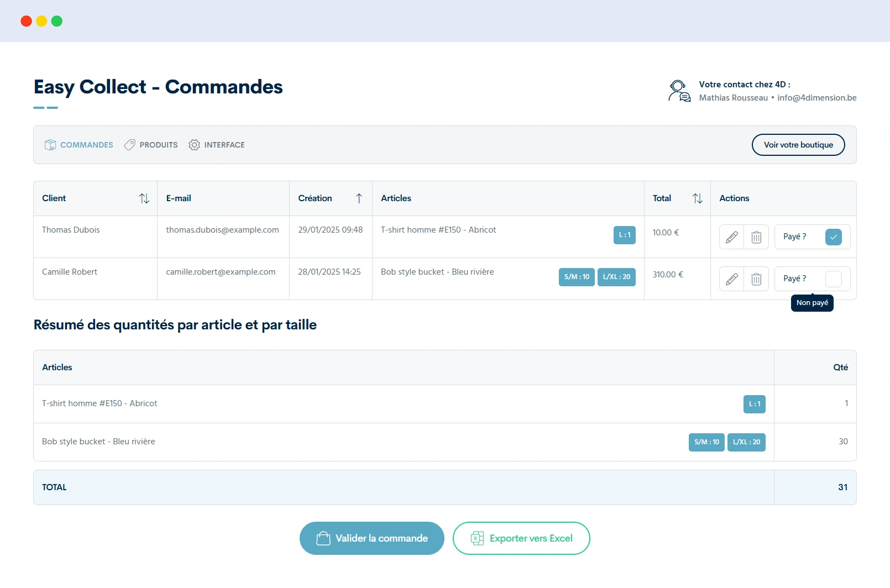Click the Interface gear icon
Image resolution: width=890 pixels, height=588 pixels.
(194, 145)
